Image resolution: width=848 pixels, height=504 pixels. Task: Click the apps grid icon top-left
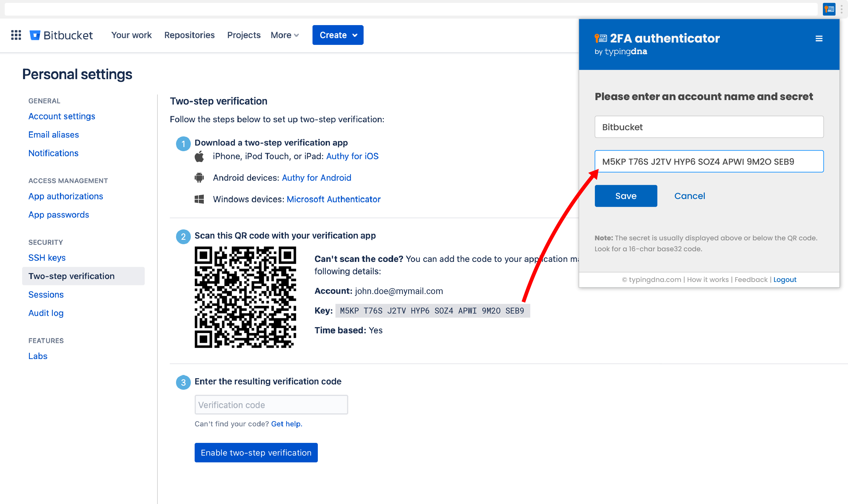16,35
